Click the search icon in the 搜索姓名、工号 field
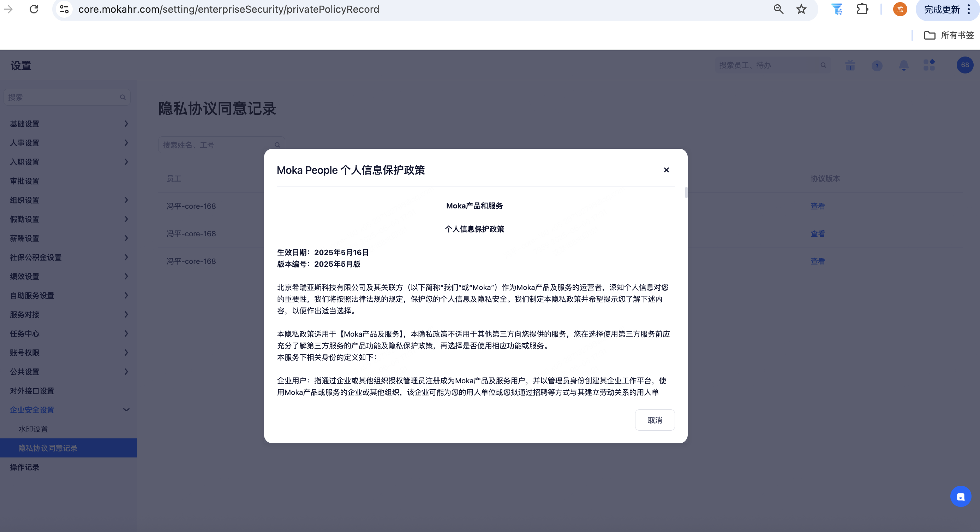This screenshot has height=532, width=980. [x=277, y=145]
